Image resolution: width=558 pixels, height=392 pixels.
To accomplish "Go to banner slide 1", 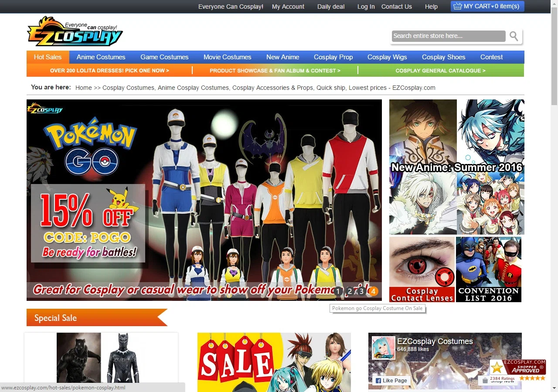I will click(x=338, y=291).
